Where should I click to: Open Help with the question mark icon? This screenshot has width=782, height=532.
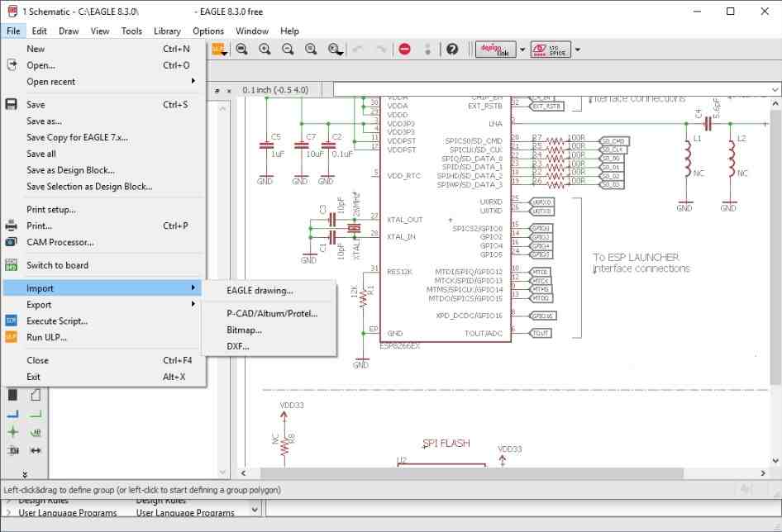(x=452, y=49)
